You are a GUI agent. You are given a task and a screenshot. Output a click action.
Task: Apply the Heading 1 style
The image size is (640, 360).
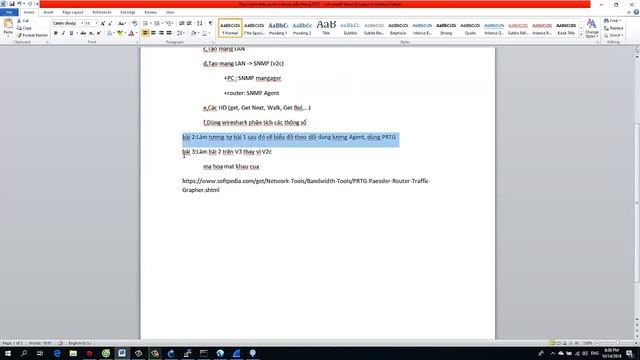[278, 28]
